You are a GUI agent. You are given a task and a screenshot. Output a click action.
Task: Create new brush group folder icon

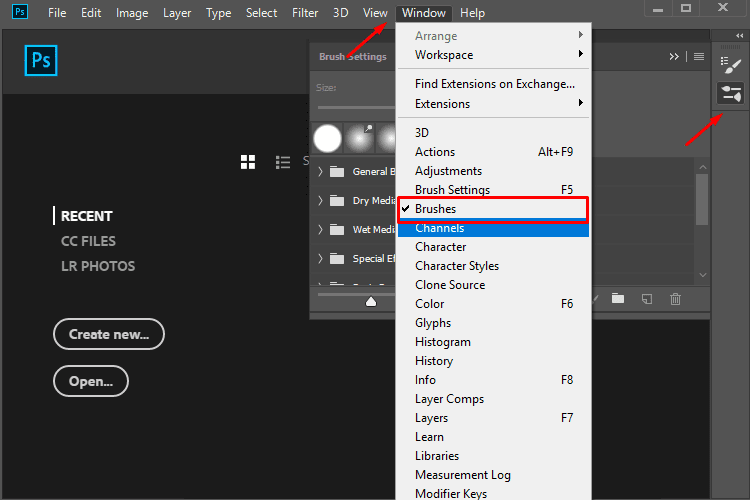[618, 299]
